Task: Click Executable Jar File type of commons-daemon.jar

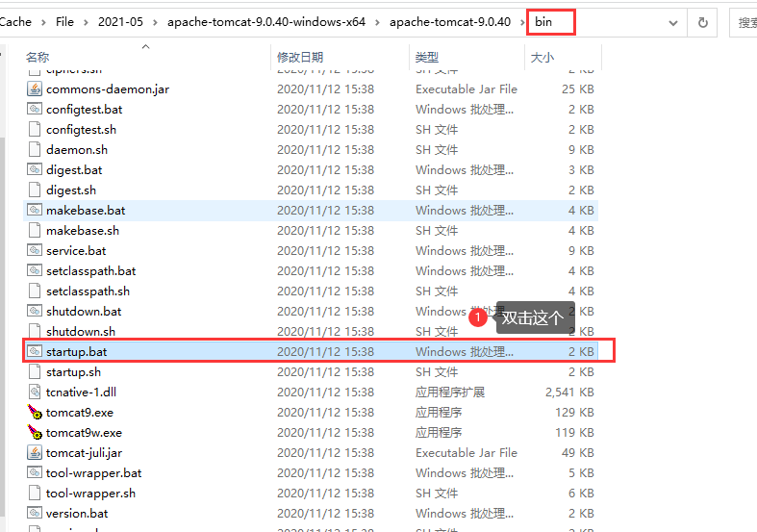Action: pyautogui.click(x=467, y=89)
